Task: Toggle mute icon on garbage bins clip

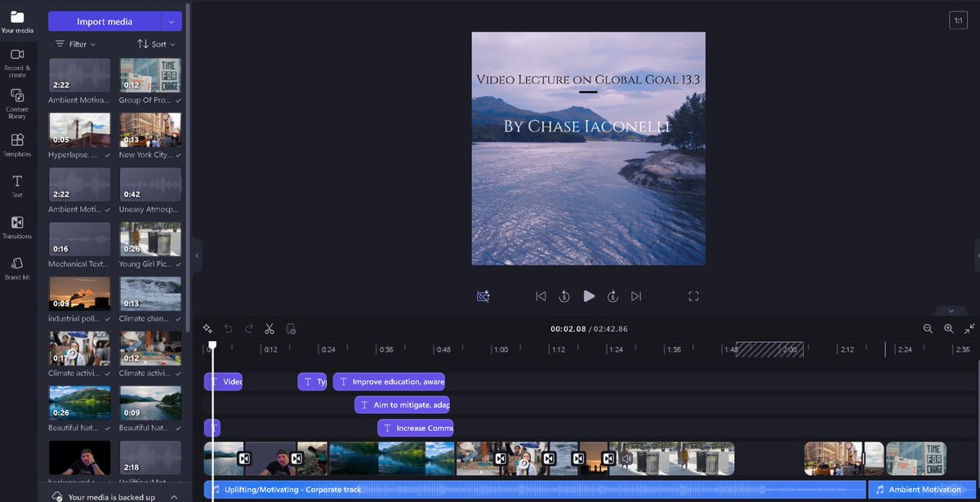Action: (626, 459)
